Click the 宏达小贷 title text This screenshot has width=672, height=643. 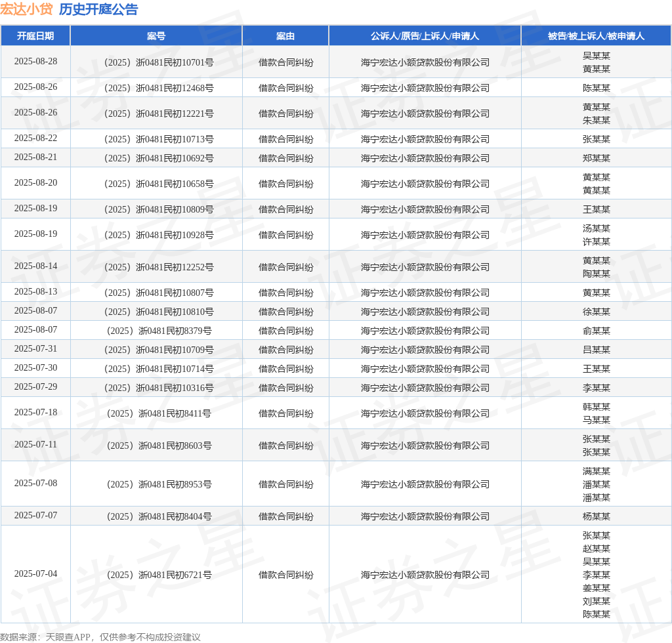click(x=26, y=9)
